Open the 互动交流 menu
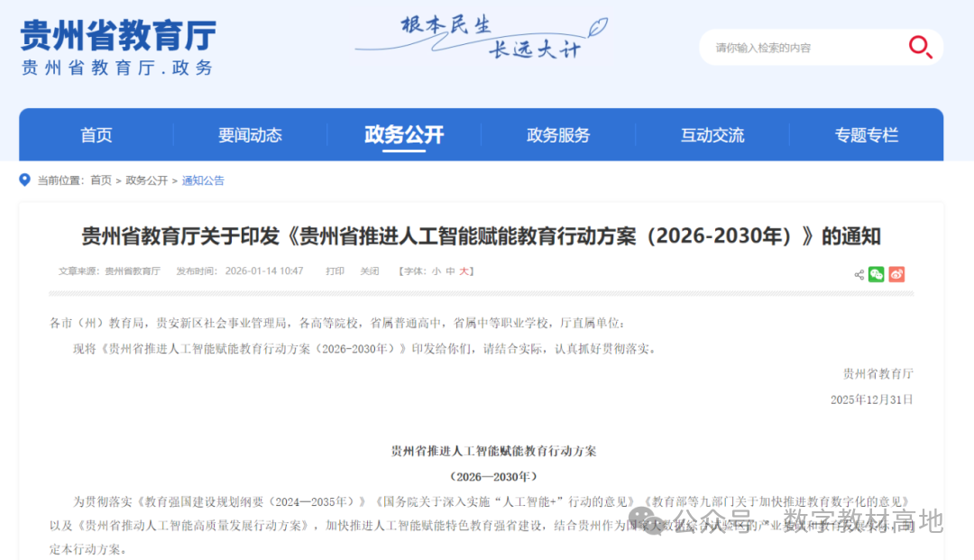974x560 pixels. pos(712,134)
